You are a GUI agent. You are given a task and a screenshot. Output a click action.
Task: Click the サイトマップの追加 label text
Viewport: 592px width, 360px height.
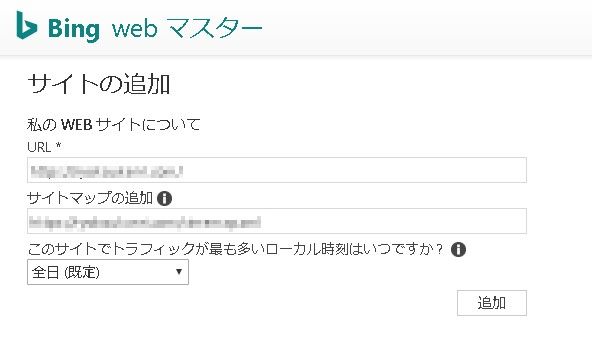pyautogui.click(x=90, y=198)
